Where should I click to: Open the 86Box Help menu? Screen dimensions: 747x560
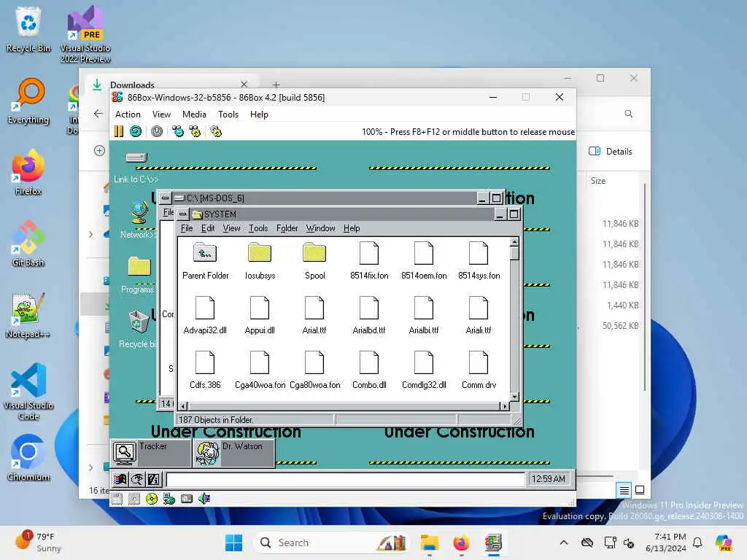point(259,114)
